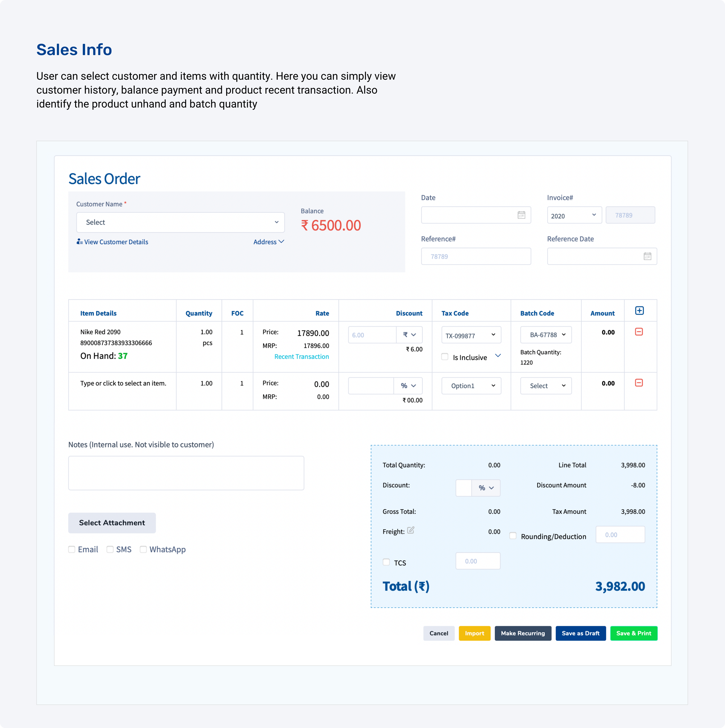Click the Invoice number 78789 field
Viewport: 725px width, 728px height.
tap(630, 215)
